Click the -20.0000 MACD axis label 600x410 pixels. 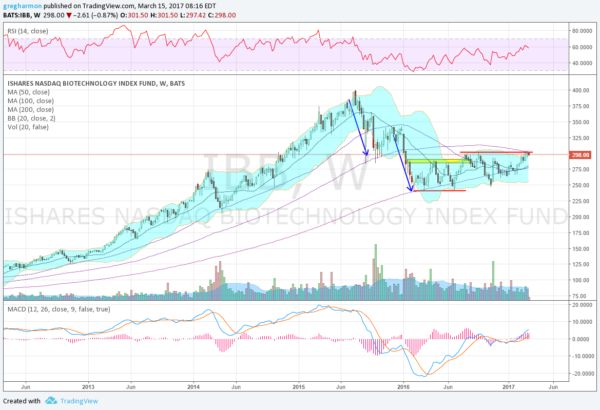[x=582, y=374]
